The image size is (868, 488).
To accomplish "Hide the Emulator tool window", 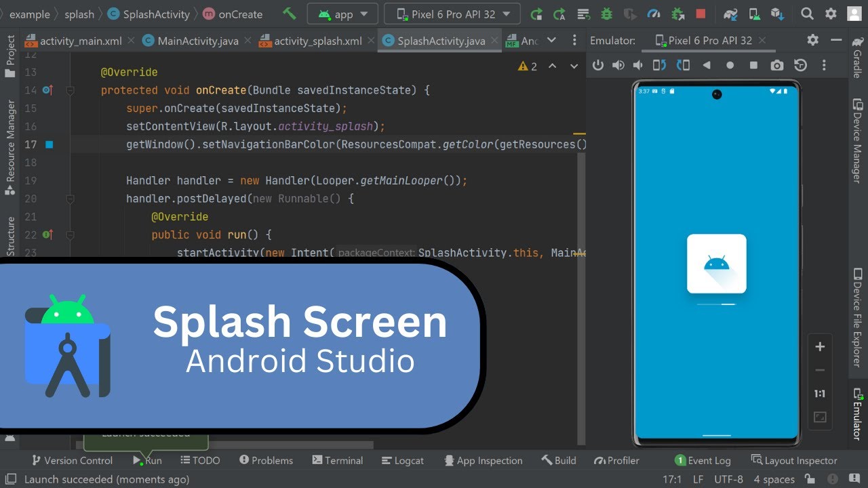I will coord(835,40).
